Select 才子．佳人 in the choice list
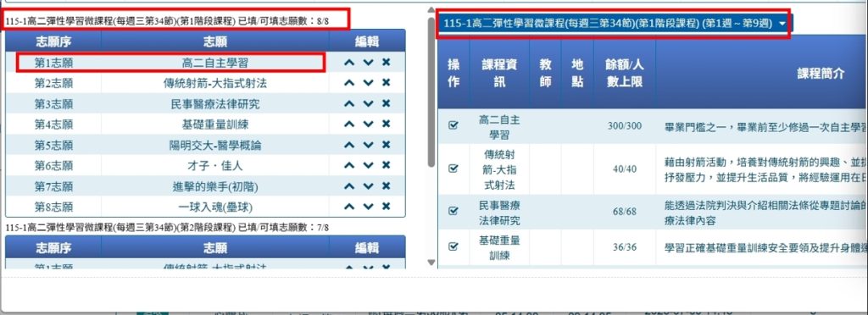 214,166
